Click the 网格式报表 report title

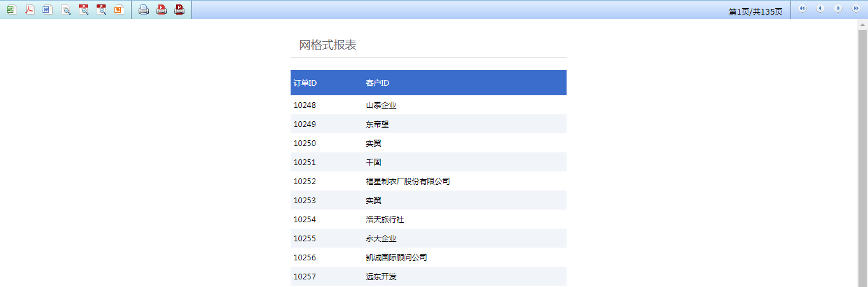pyautogui.click(x=328, y=45)
